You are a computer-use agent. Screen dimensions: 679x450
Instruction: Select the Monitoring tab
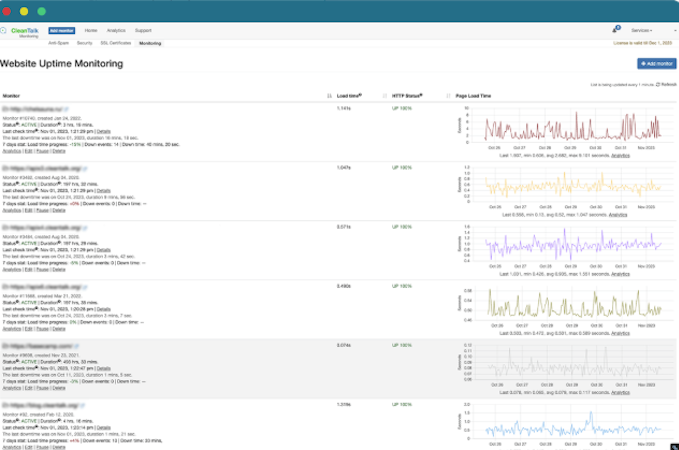coord(150,43)
